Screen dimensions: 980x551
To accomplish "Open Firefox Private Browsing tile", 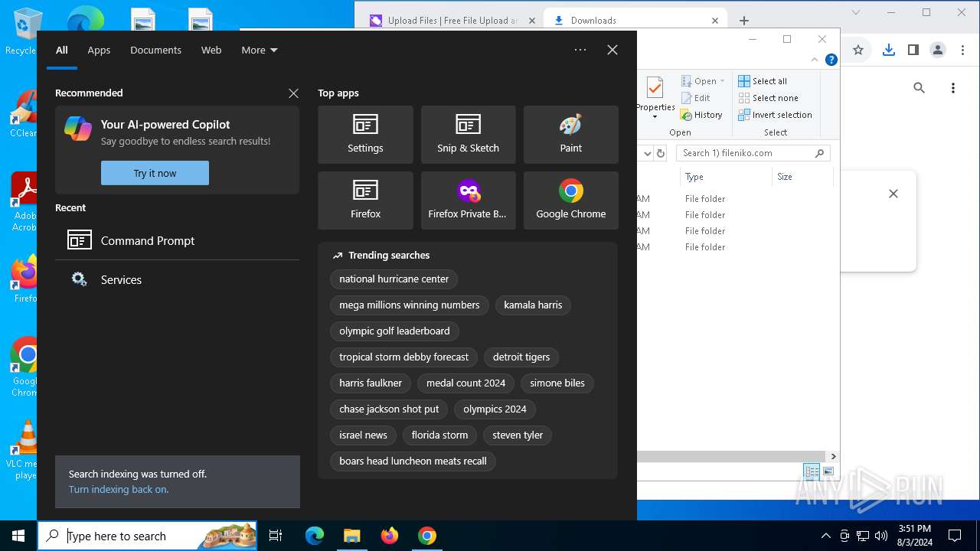I will point(468,201).
